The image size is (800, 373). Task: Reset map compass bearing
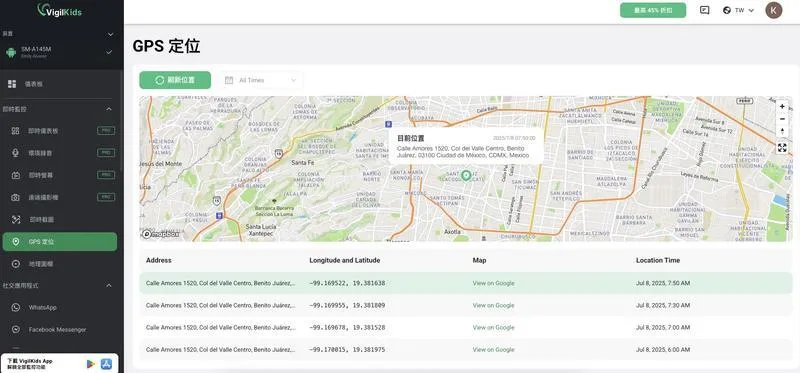coord(782,131)
